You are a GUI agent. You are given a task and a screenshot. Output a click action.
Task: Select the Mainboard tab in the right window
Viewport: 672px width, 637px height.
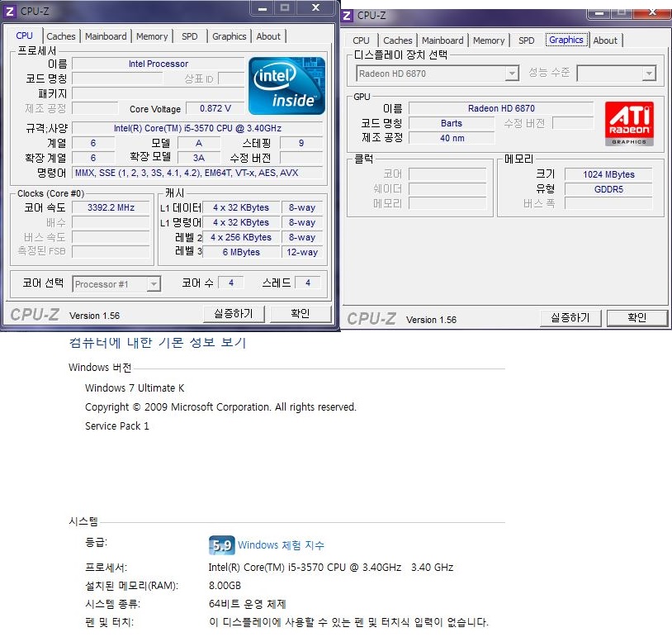(x=442, y=40)
